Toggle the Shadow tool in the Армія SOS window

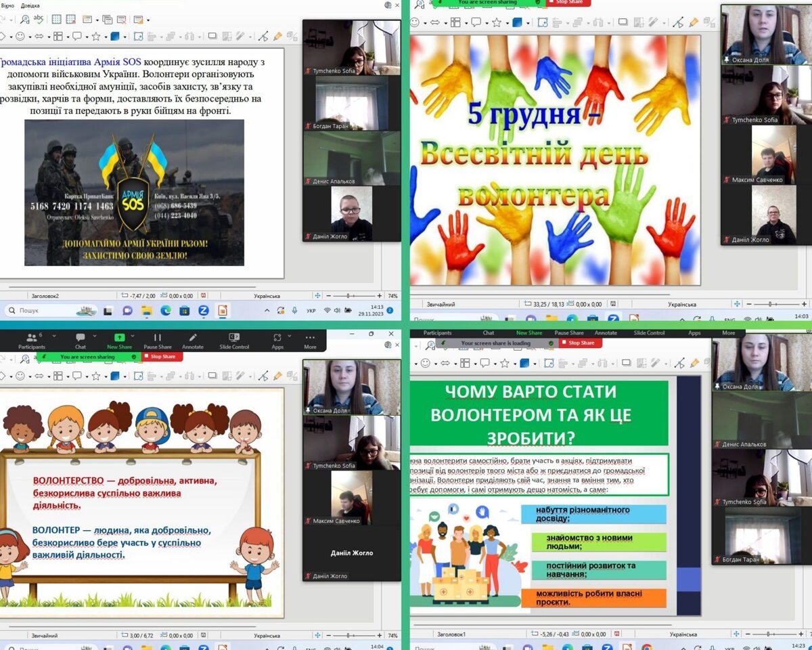(212, 36)
